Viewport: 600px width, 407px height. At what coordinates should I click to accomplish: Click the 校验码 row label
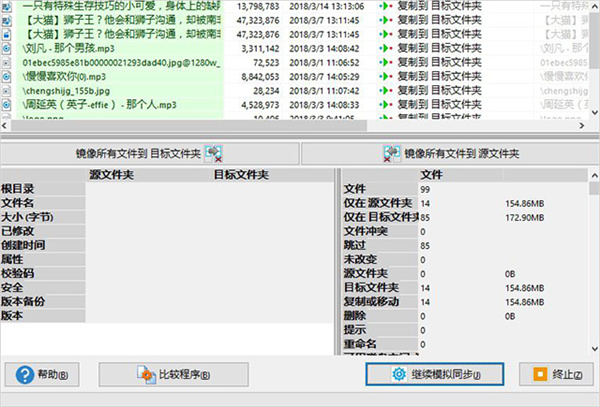click(x=18, y=274)
